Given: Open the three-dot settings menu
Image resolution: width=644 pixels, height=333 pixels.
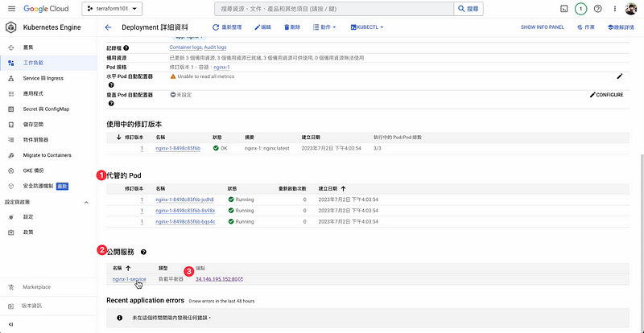Looking at the screenshot, I should pyautogui.click(x=615, y=9).
